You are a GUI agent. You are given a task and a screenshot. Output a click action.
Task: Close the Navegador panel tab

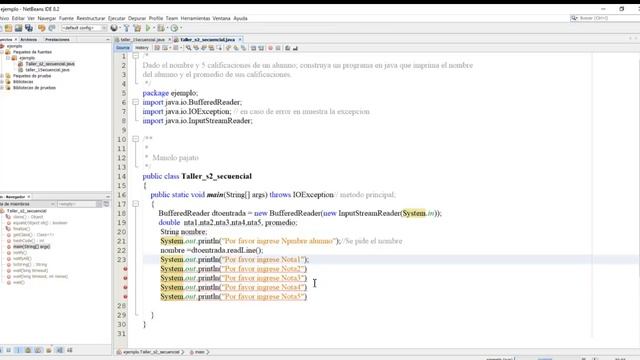(29, 197)
